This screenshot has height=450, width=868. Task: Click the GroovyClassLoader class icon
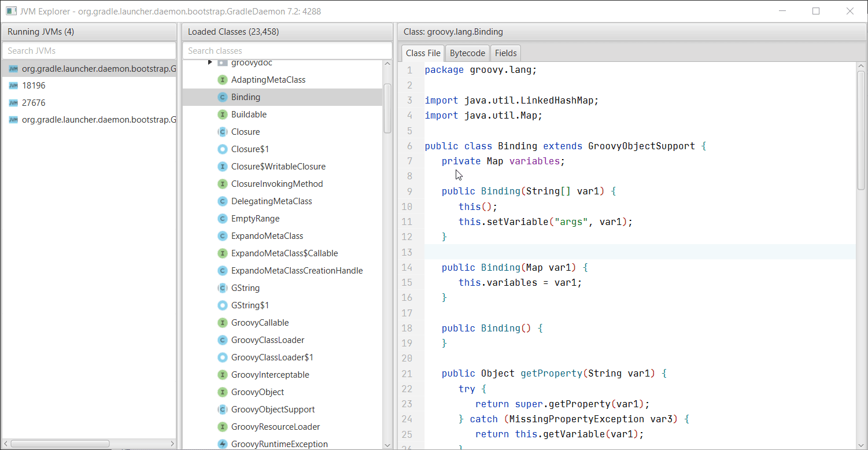tap(222, 340)
